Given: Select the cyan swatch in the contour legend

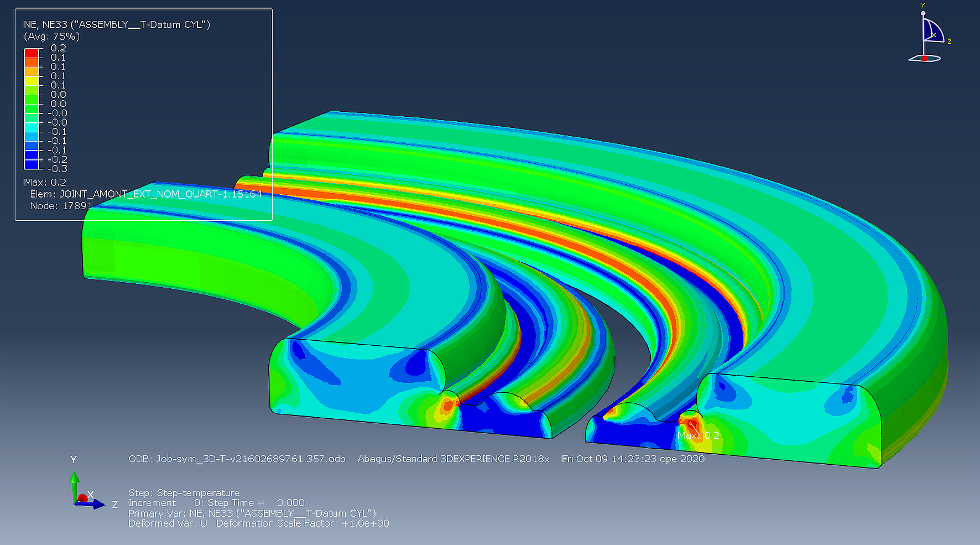Looking at the screenshot, I should [x=32, y=127].
